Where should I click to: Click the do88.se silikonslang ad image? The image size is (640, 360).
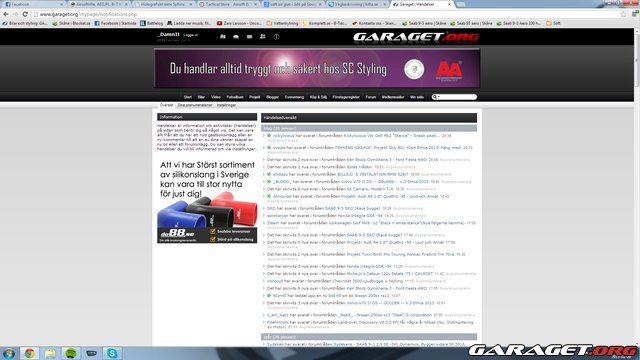coord(207,200)
